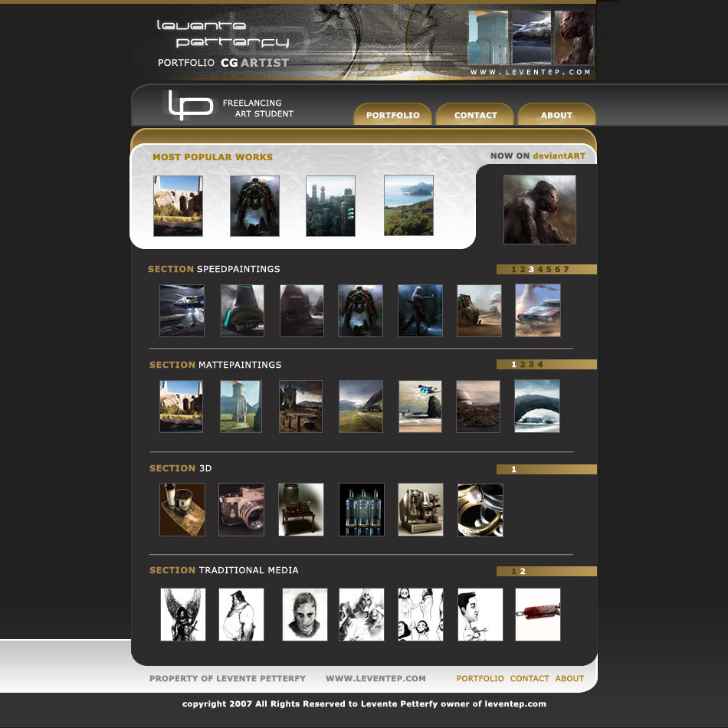728x728 pixels.
Task: Go to Traditional Media page 1
Action: pos(513,571)
